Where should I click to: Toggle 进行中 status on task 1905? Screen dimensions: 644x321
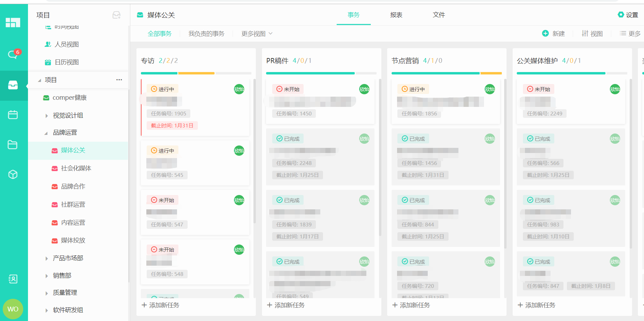[x=162, y=89]
